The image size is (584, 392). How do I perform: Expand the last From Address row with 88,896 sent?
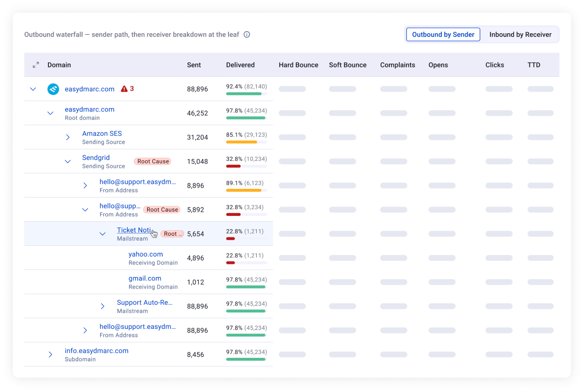tap(85, 330)
